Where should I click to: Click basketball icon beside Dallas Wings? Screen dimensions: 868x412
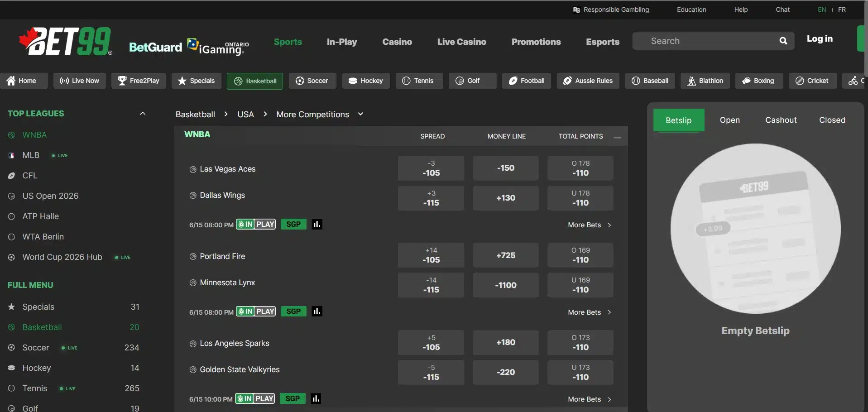click(193, 196)
